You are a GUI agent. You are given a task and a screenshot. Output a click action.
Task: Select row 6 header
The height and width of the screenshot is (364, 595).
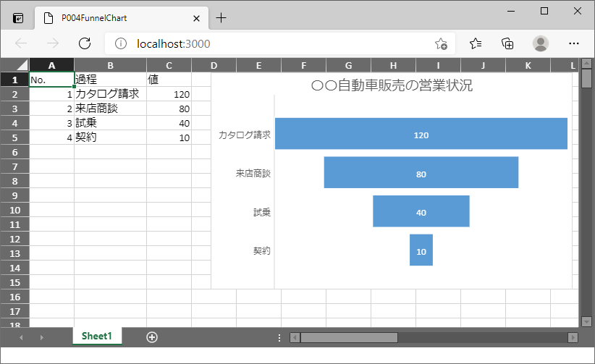pyautogui.click(x=14, y=152)
